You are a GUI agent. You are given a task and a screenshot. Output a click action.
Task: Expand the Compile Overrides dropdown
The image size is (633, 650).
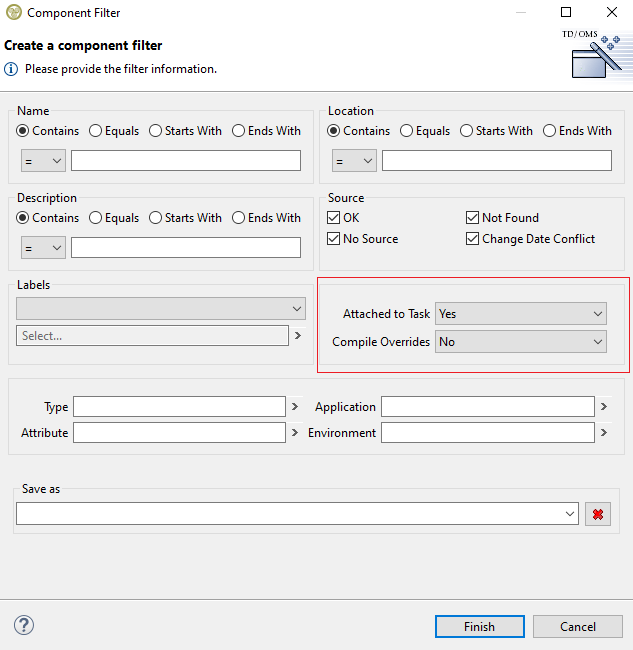[520, 342]
